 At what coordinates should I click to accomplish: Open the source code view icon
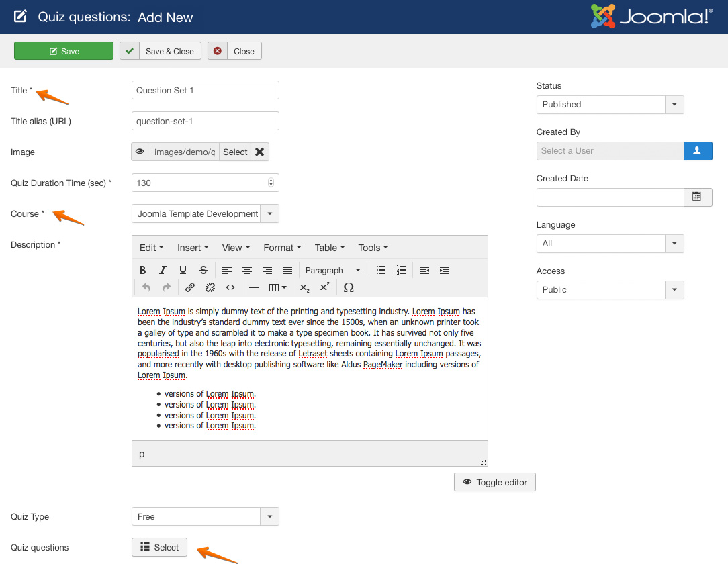tap(230, 287)
